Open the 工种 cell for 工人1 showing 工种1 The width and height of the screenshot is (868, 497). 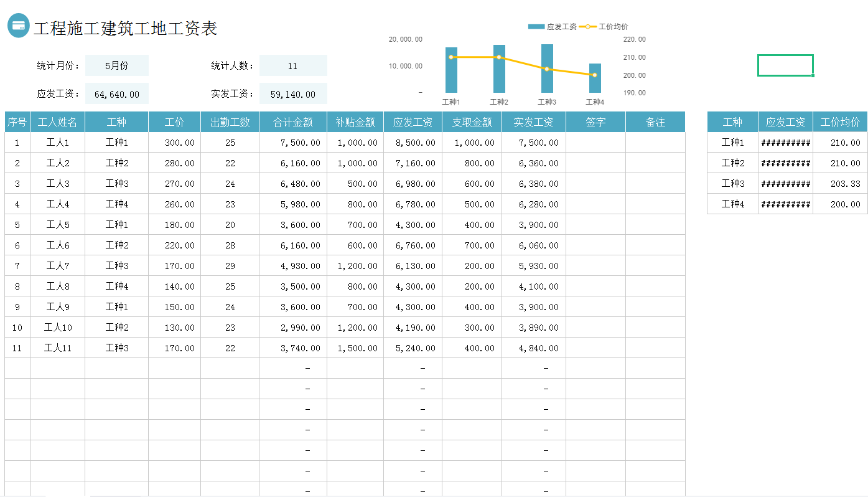pos(116,142)
